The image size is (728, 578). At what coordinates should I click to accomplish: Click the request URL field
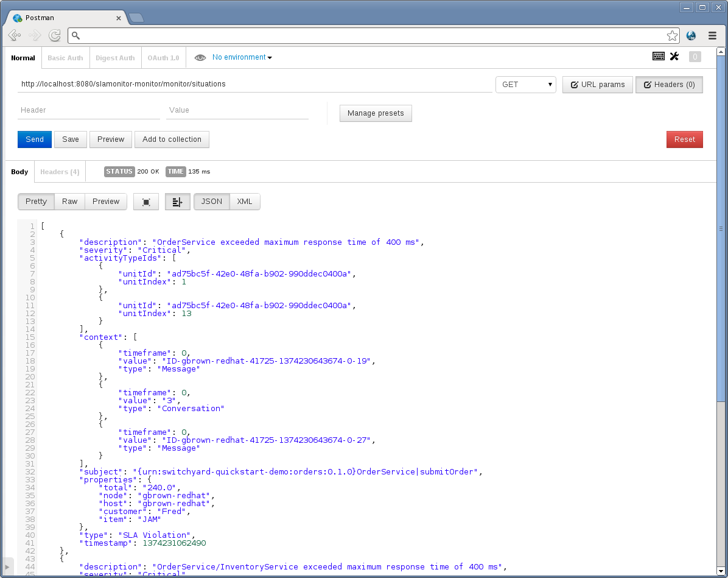pos(255,84)
